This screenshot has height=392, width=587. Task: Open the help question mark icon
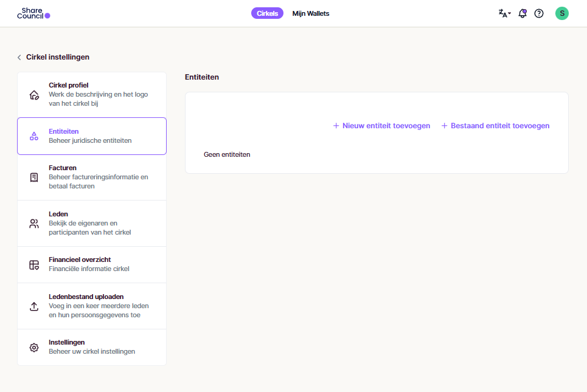coord(539,13)
